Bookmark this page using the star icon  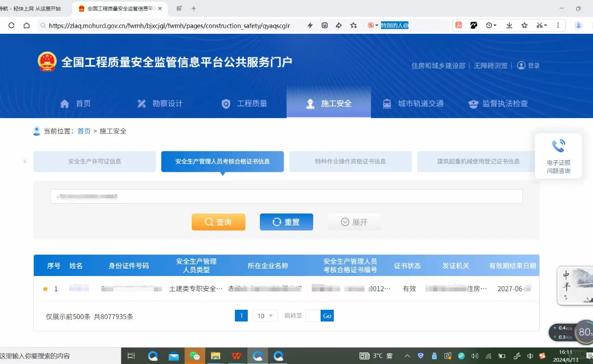click(524, 25)
